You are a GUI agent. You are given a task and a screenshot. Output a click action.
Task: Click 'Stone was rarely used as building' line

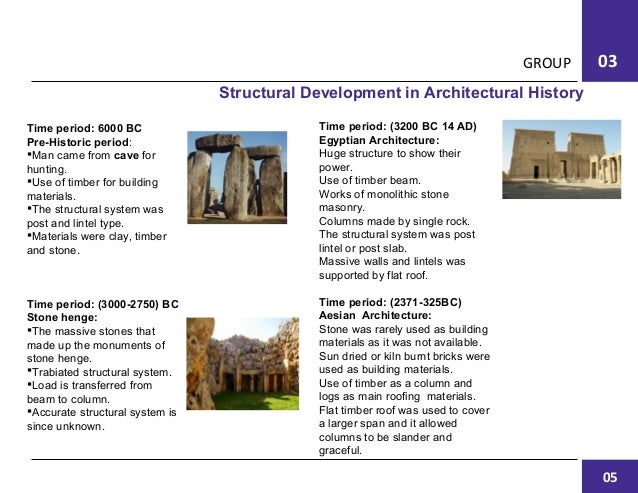point(403,329)
